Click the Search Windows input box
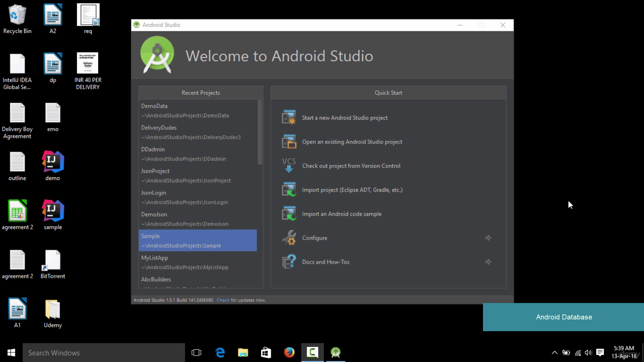Image resolution: width=644 pixels, height=362 pixels. (x=104, y=353)
